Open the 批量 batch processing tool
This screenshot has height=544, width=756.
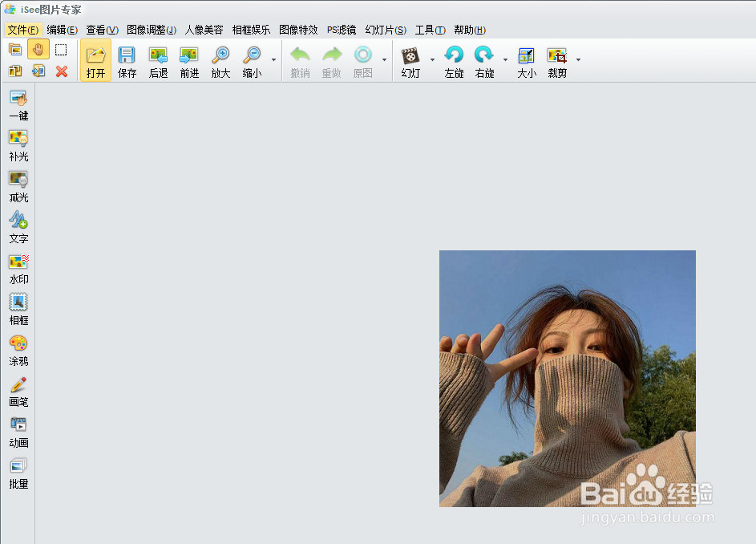point(18,473)
